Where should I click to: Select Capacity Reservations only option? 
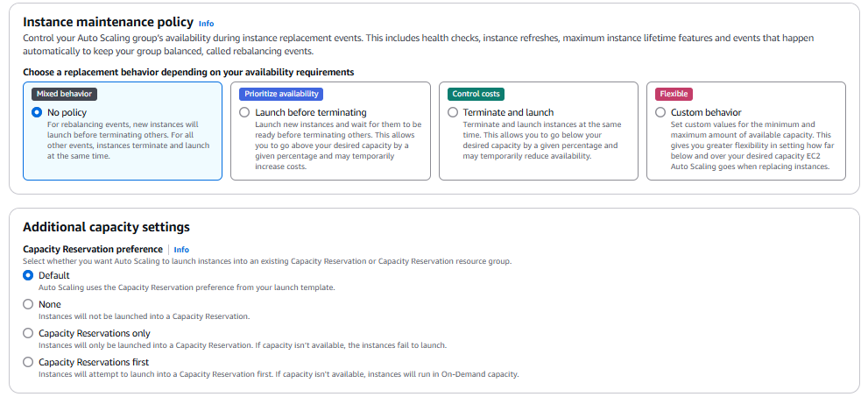click(x=28, y=333)
